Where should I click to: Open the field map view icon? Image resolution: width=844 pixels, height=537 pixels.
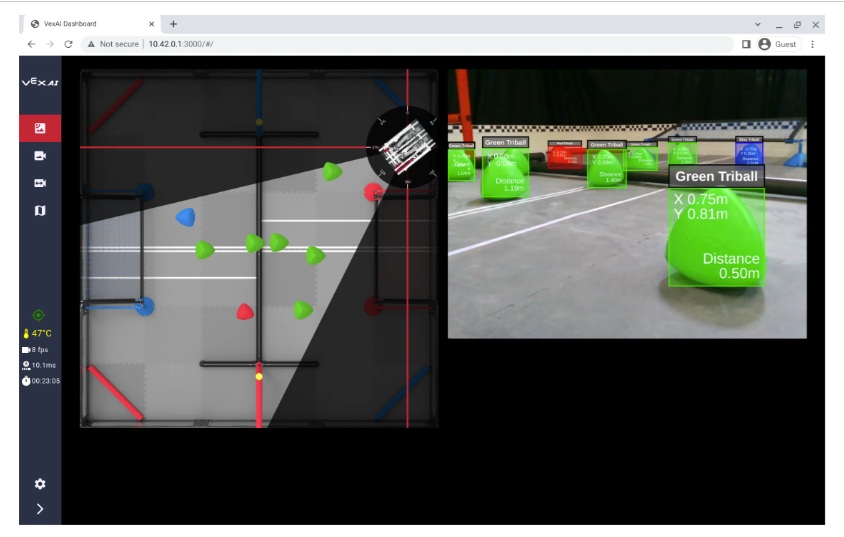coord(40,211)
